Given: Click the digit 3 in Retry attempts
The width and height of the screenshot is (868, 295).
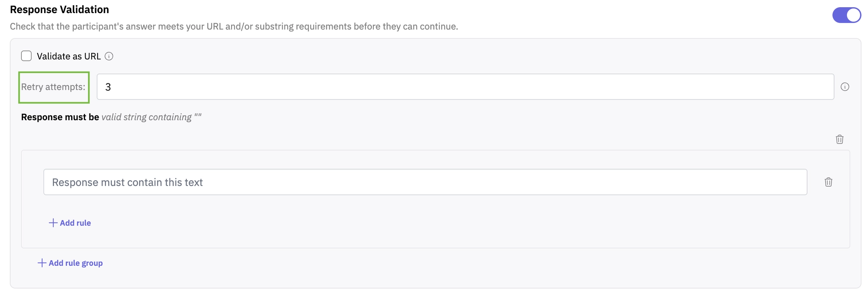Looking at the screenshot, I should pos(108,87).
